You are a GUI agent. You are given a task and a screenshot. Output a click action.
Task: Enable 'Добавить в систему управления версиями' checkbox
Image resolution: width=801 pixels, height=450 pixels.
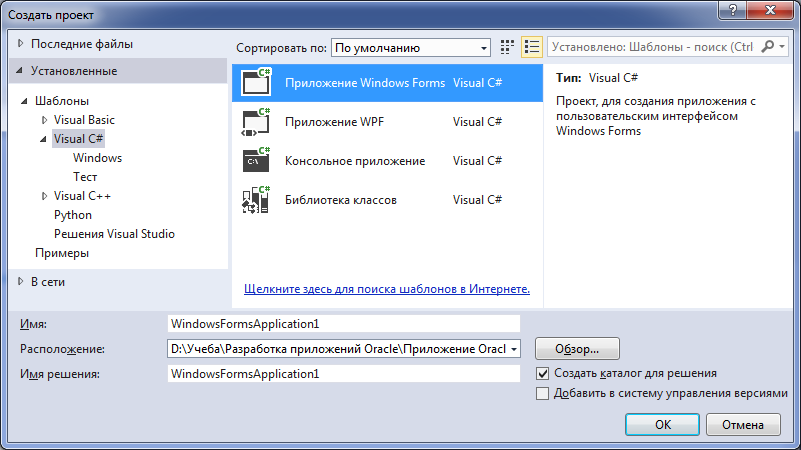click(x=543, y=393)
